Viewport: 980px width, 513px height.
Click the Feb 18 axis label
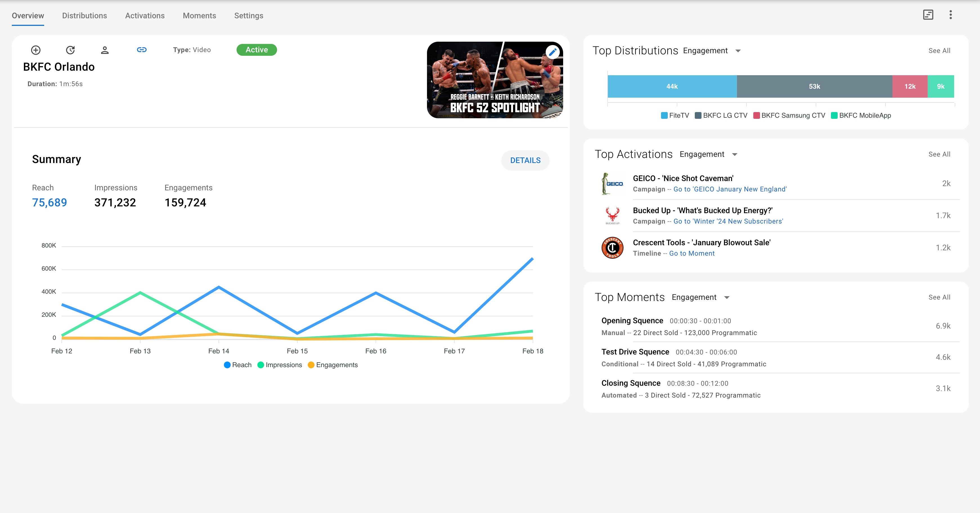coord(532,351)
